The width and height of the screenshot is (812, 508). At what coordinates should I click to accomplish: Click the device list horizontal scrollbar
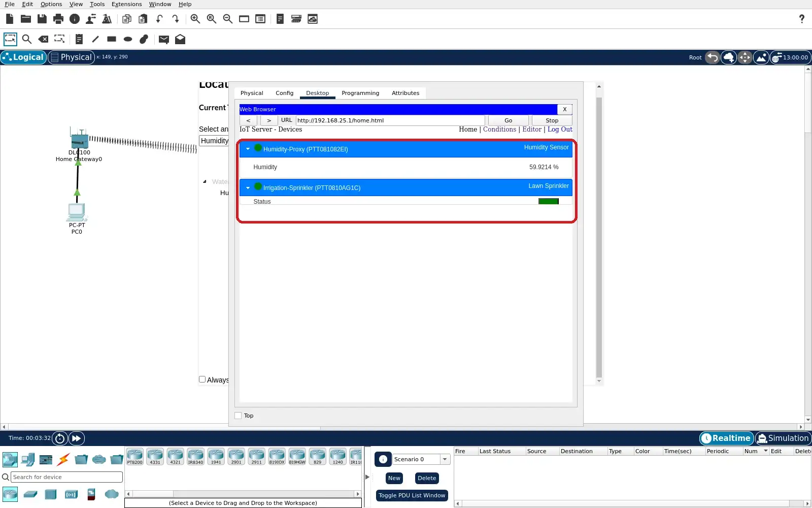(x=243, y=494)
